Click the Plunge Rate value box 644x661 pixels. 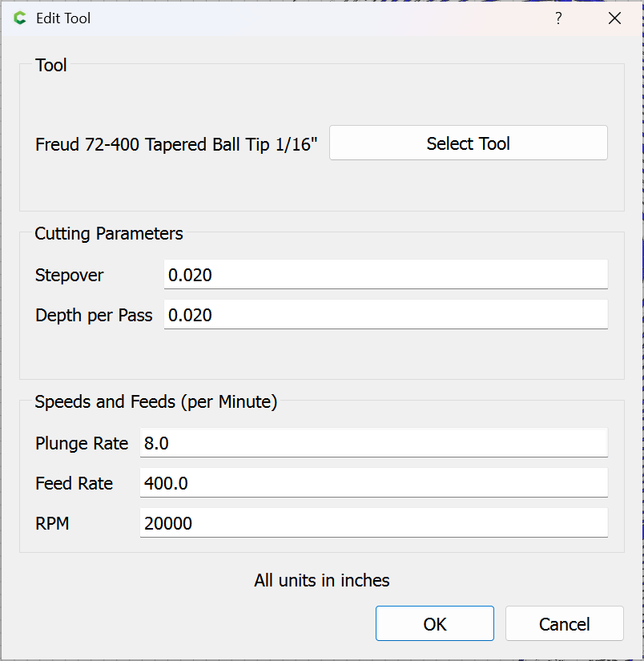point(373,443)
